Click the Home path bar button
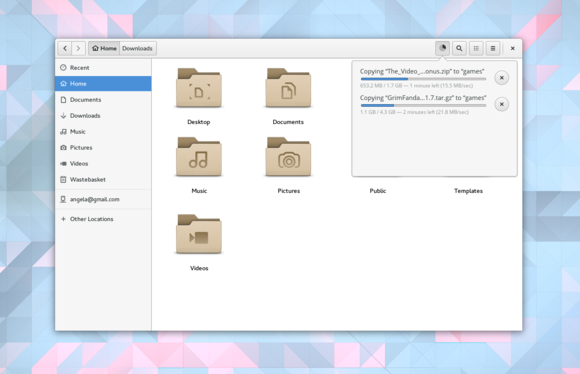The image size is (580, 374). pyautogui.click(x=104, y=48)
